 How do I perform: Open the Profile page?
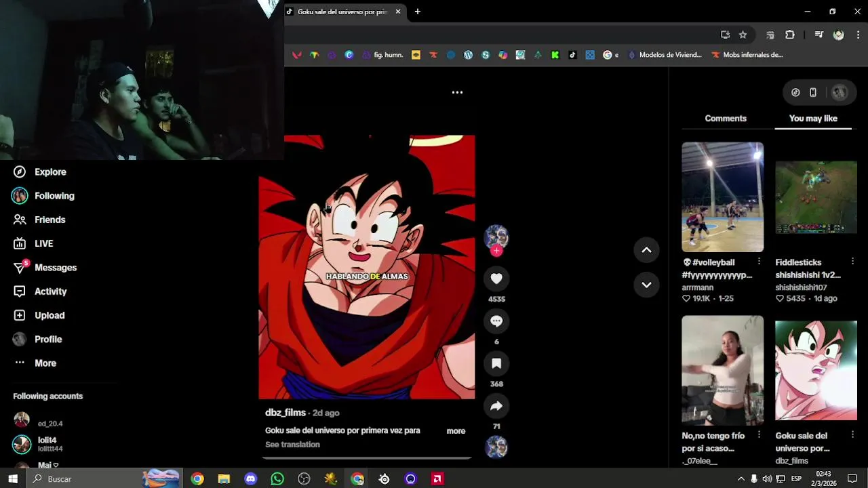37,340
